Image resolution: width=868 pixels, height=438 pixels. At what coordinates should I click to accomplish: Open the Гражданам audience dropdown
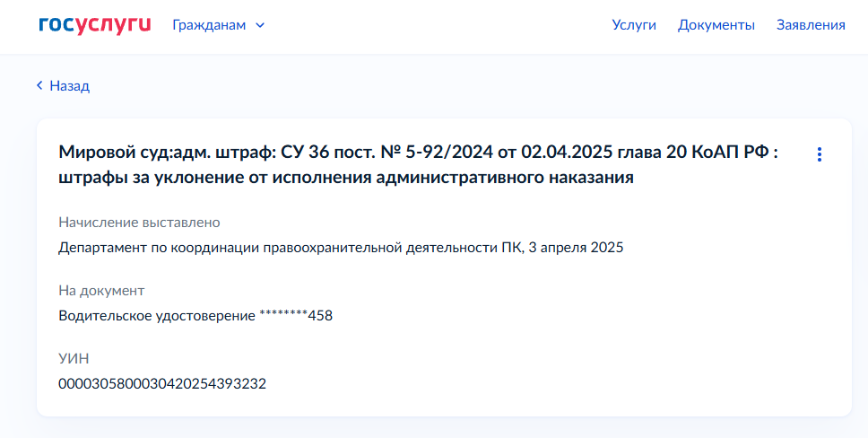click(x=219, y=25)
